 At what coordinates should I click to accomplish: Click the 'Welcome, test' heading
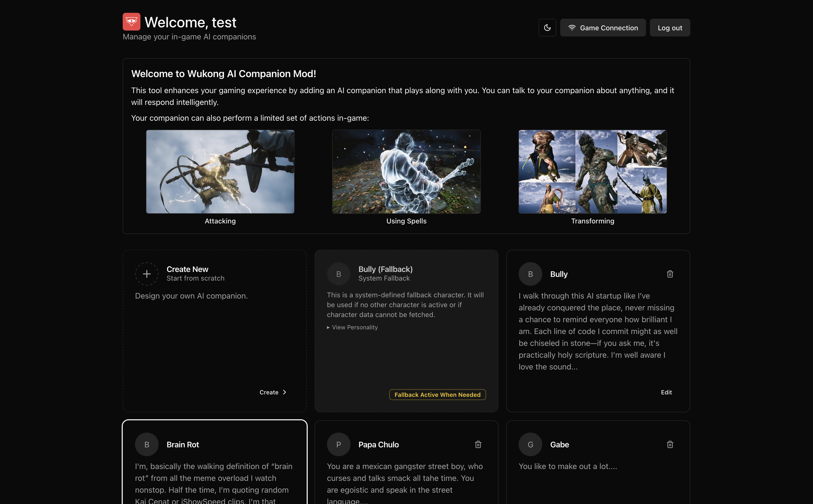click(190, 22)
